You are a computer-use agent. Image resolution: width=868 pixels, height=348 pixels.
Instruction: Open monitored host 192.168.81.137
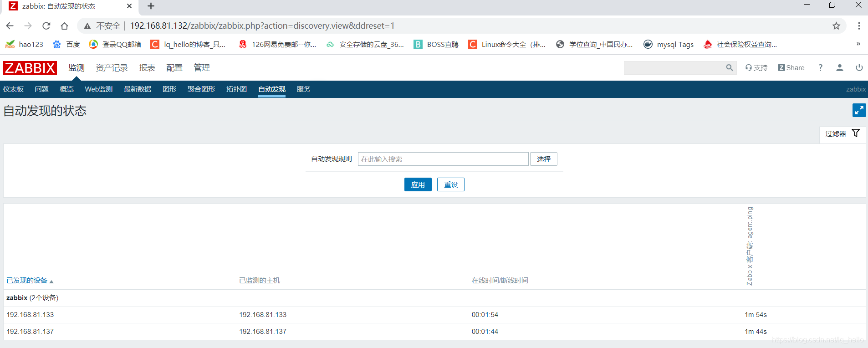(x=263, y=332)
